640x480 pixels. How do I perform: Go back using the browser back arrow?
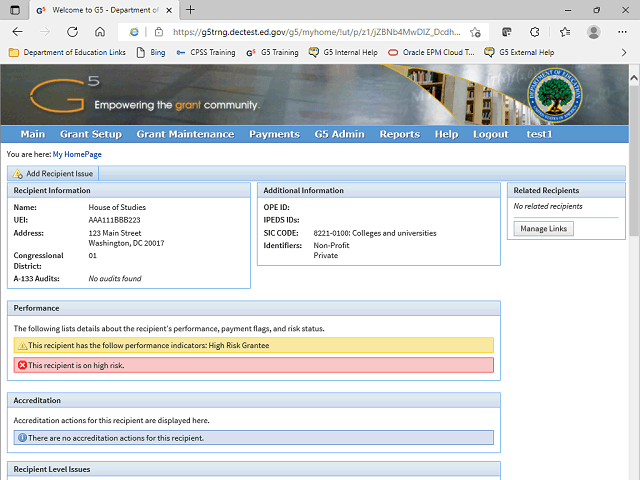(17, 32)
